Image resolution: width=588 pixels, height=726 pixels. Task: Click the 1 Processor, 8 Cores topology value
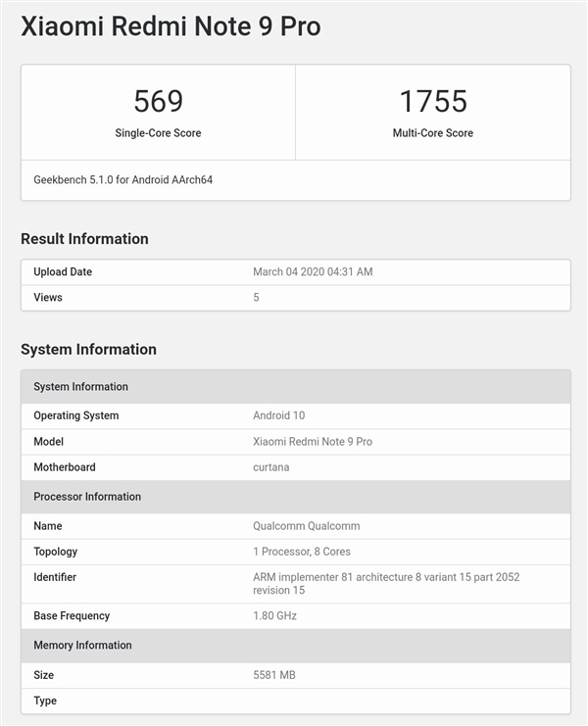pyautogui.click(x=302, y=552)
